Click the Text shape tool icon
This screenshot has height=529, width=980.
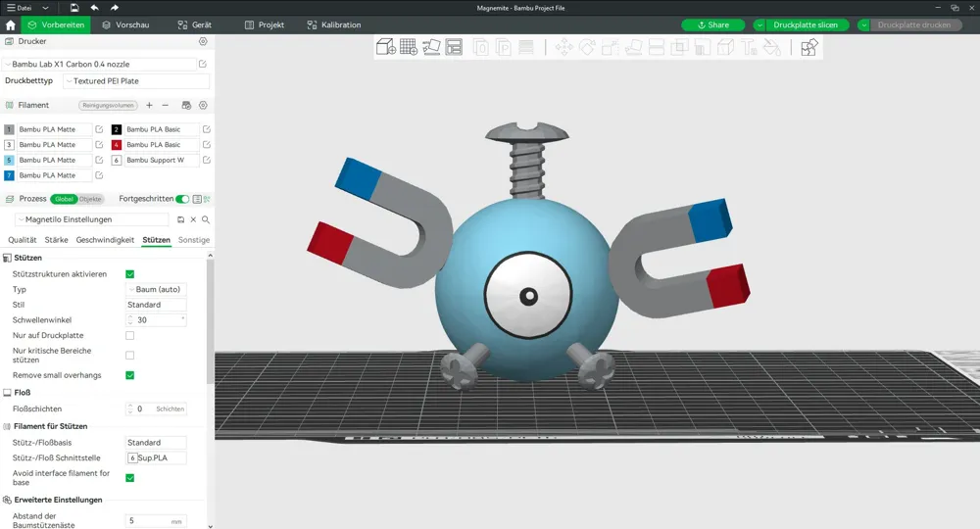pos(749,47)
